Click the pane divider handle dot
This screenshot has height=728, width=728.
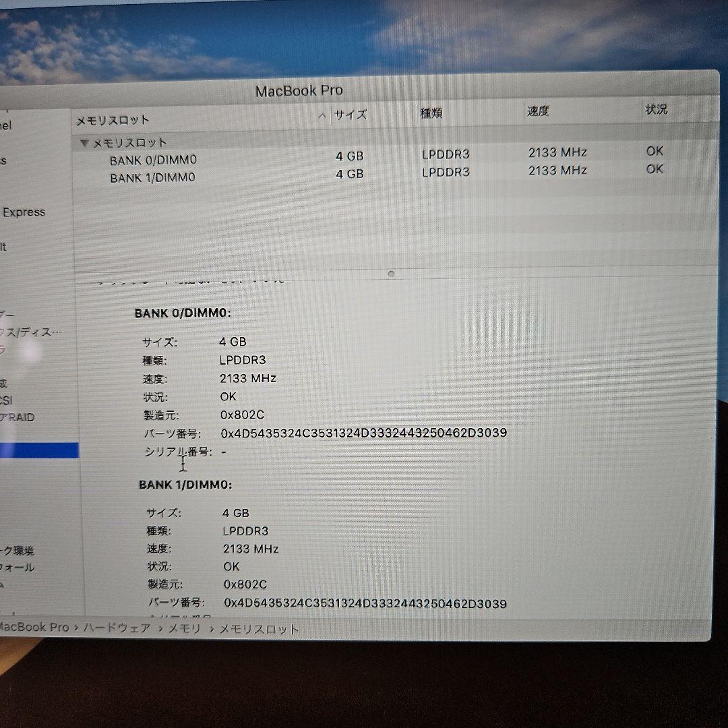[391, 274]
